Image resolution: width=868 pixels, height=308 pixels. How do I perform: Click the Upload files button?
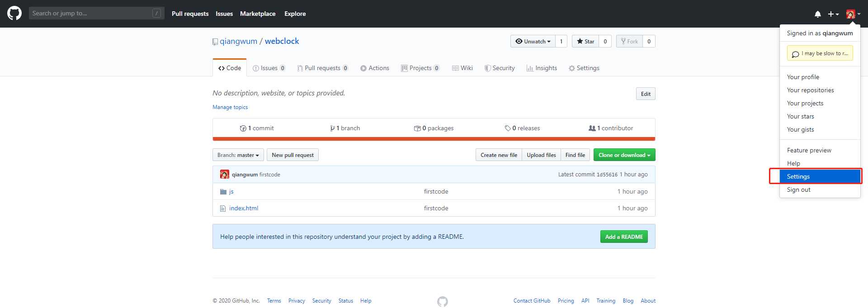(x=541, y=155)
